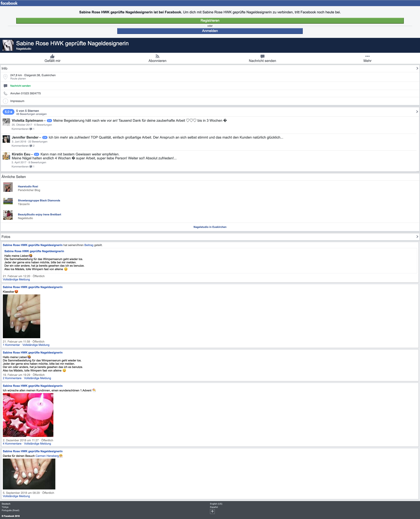Open Haarstudio Rosi similar page
This screenshot has width=420, height=519.
tap(28, 186)
